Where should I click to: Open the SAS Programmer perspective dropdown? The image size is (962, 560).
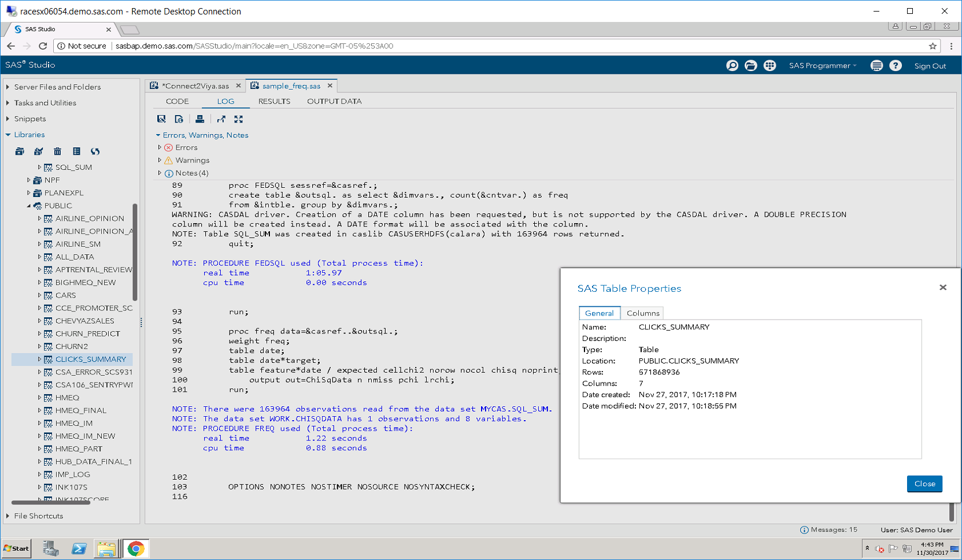(823, 65)
